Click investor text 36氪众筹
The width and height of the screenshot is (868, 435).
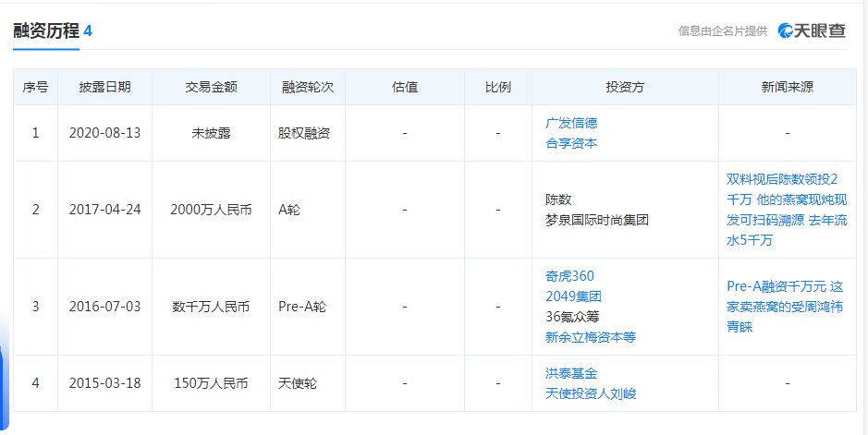coord(572,317)
